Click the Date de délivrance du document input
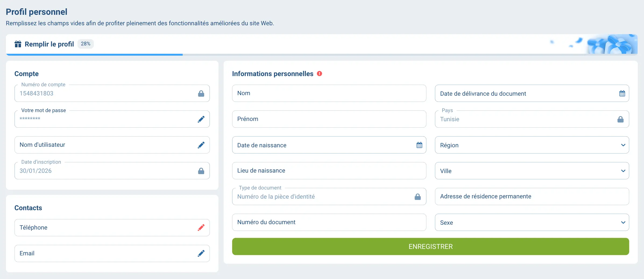The width and height of the screenshot is (644, 279). click(x=532, y=93)
